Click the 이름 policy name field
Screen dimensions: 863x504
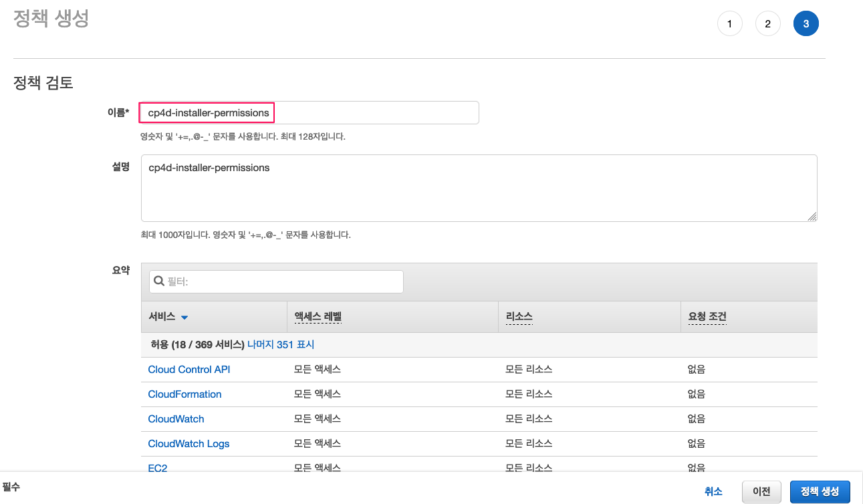310,112
